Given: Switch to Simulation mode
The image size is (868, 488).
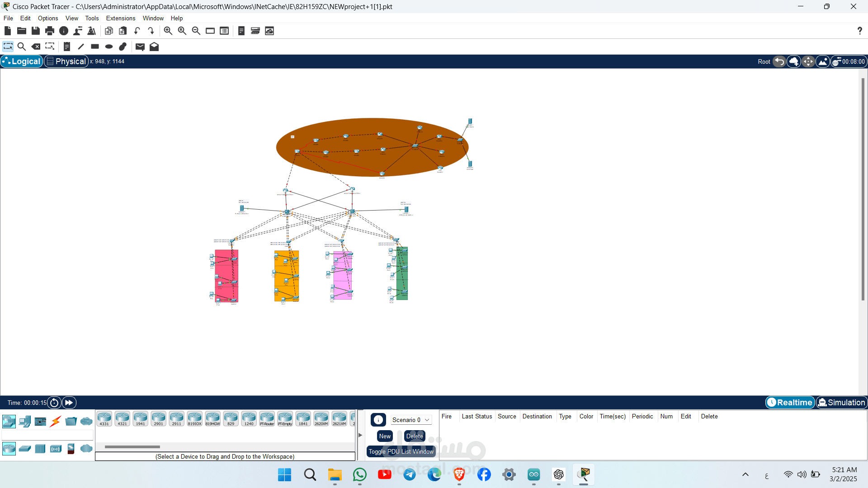Looking at the screenshot, I should tap(841, 403).
